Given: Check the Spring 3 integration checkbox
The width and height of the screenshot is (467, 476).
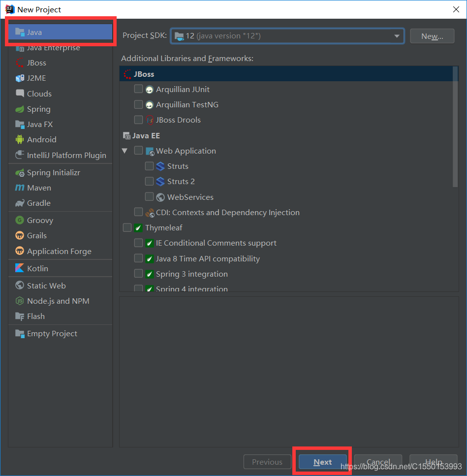Looking at the screenshot, I should [x=138, y=274].
